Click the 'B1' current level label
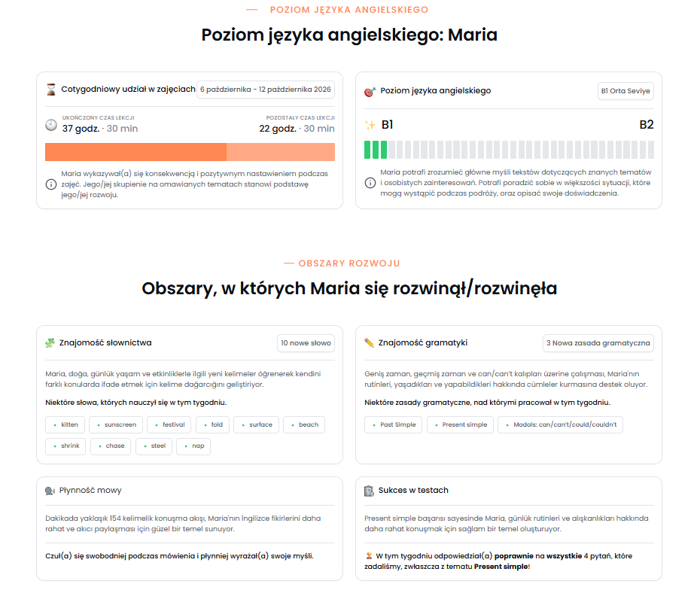Viewport: 700px width, 590px height. click(387, 125)
